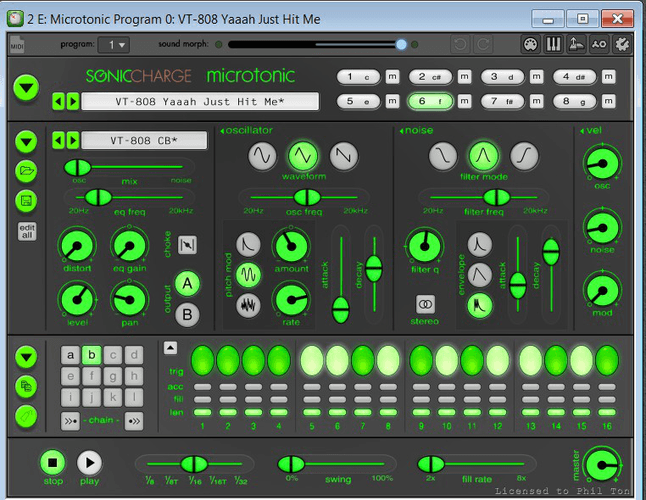Route to output B
Image resolution: width=646 pixels, height=500 pixels.
187,315
